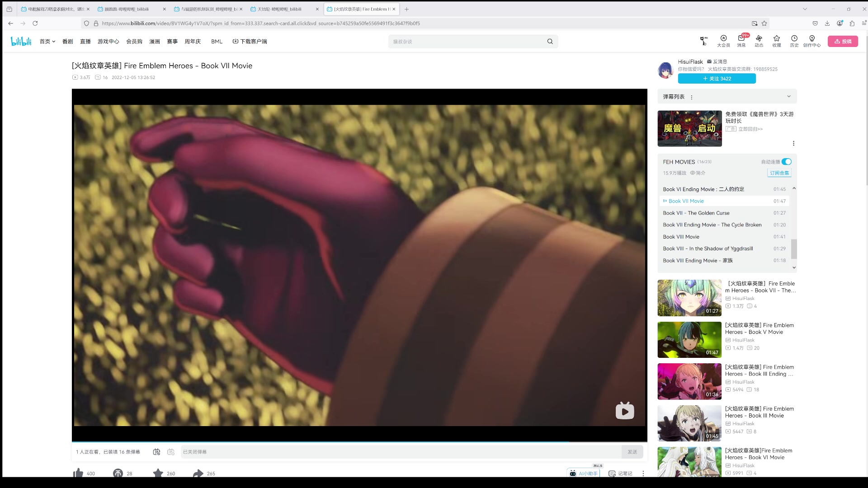Open Book V Movie recommended thumbnail
The height and width of the screenshot is (488, 868).
pos(689,340)
